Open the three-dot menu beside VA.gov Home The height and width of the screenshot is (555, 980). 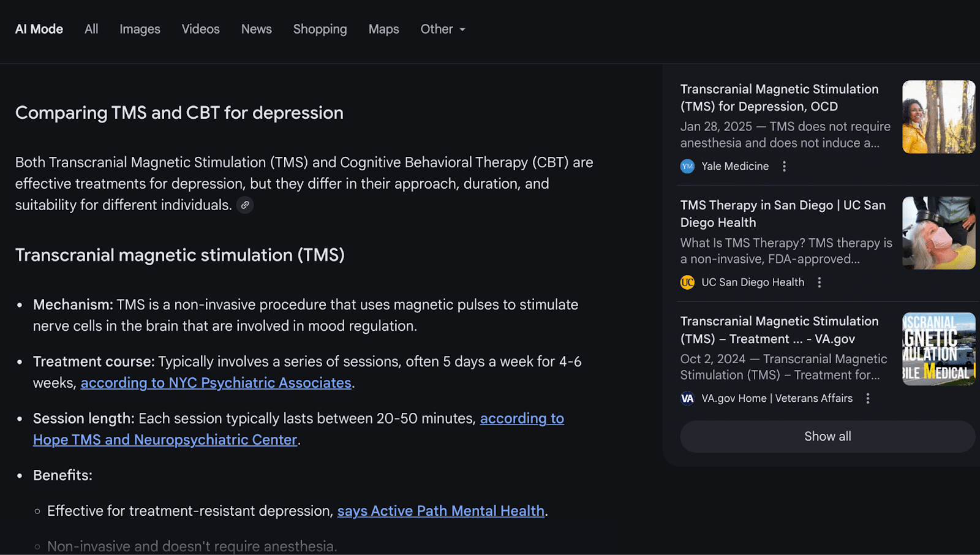[x=868, y=398]
